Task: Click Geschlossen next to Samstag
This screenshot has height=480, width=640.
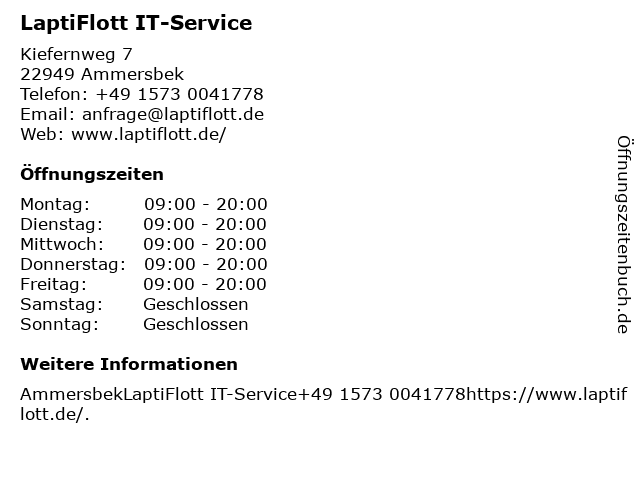Action: (196, 304)
